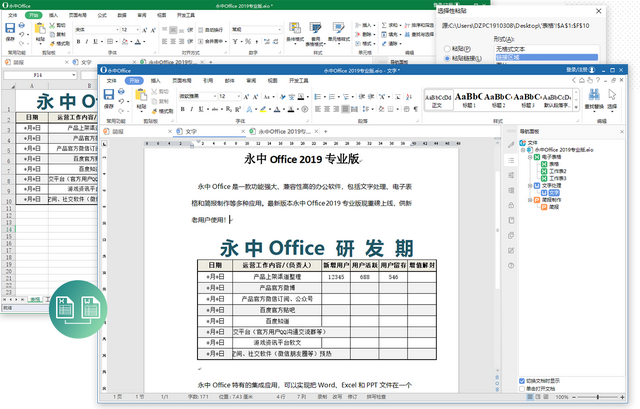
Task: Click the font color A icon in the document ribbon
Action: (277, 109)
